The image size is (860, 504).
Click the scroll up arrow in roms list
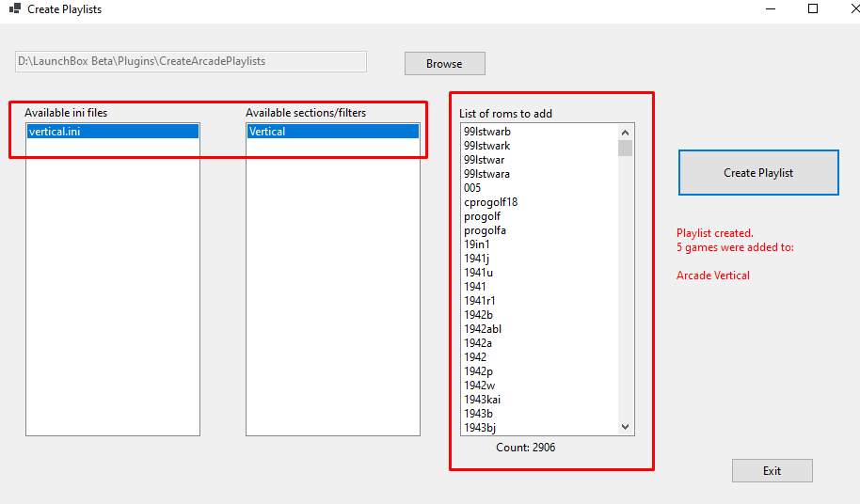pyautogui.click(x=626, y=132)
